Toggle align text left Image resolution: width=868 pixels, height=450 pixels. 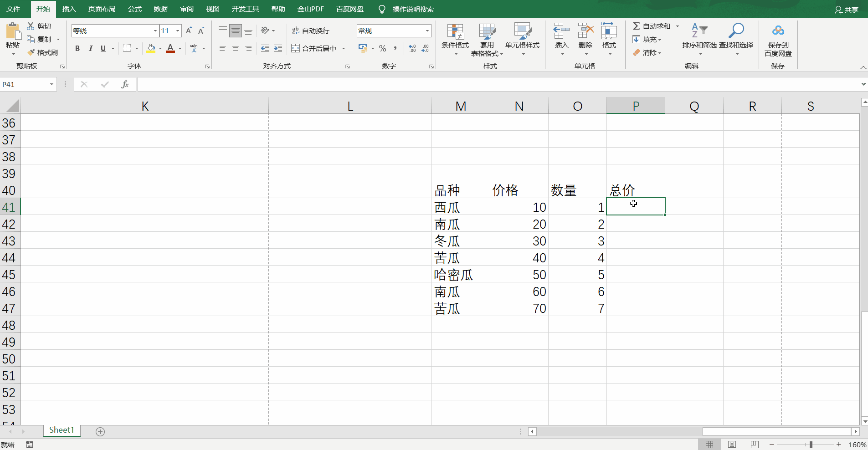tap(223, 48)
